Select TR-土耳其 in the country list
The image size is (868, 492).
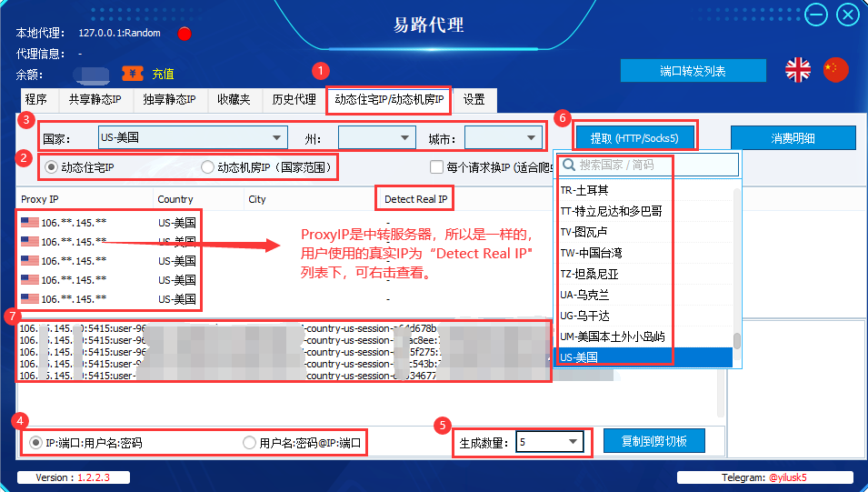644,190
